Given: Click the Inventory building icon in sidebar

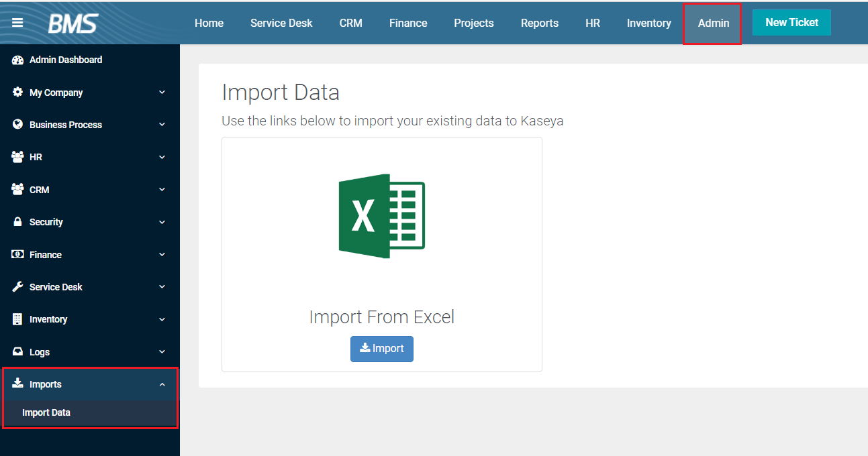Looking at the screenshot, I should (17, 319).
